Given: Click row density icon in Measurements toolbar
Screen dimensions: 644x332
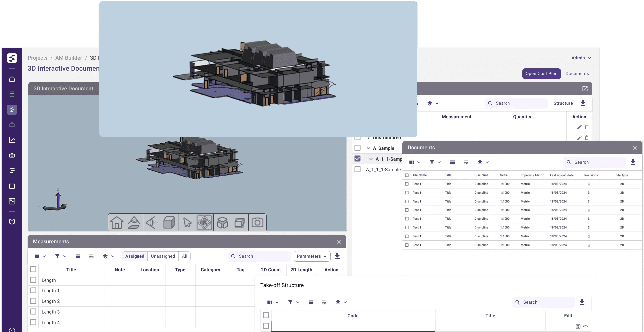Looking at the screenshot, I should point(78,256).
